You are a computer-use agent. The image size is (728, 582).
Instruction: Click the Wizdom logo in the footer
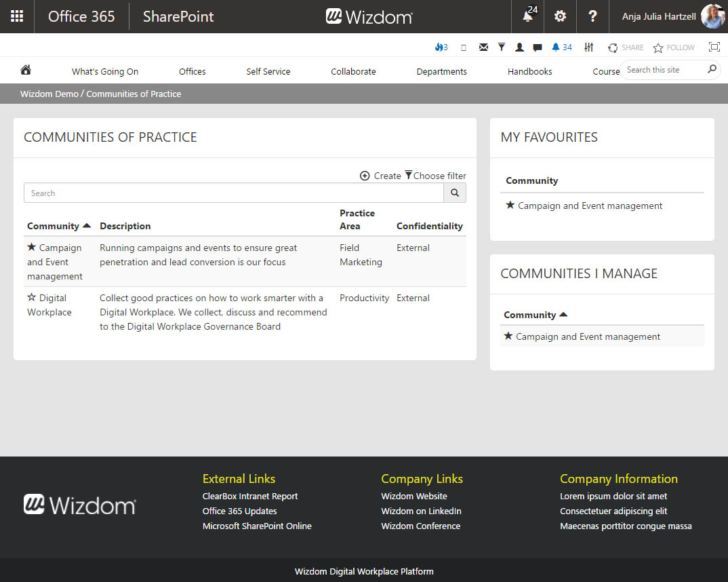point(80,505)
